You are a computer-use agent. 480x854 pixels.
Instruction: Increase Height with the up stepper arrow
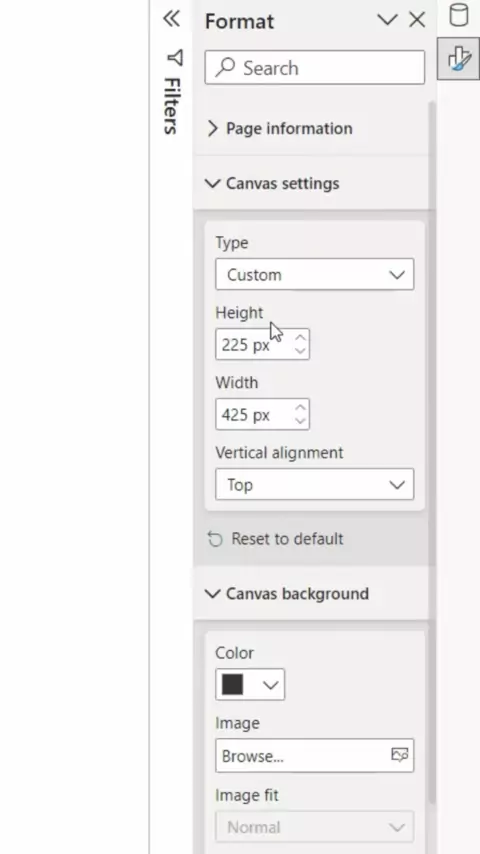[x=300, y=337]
